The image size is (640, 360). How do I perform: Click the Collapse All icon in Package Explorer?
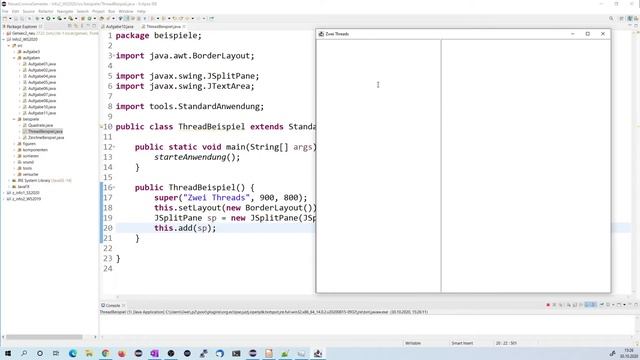(x=70, y=27)
